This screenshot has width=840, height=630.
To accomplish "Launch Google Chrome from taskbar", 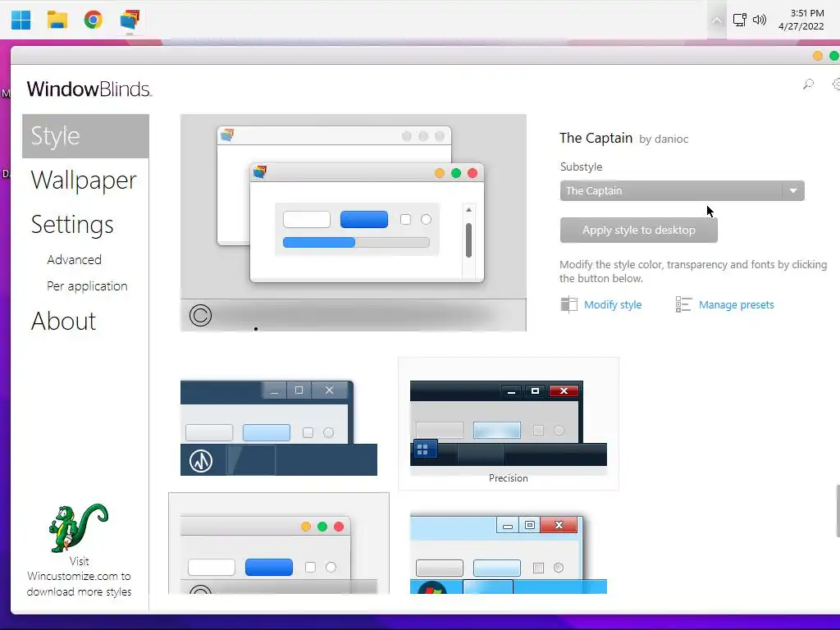I will pyautogui.click(x=94, y=20).
